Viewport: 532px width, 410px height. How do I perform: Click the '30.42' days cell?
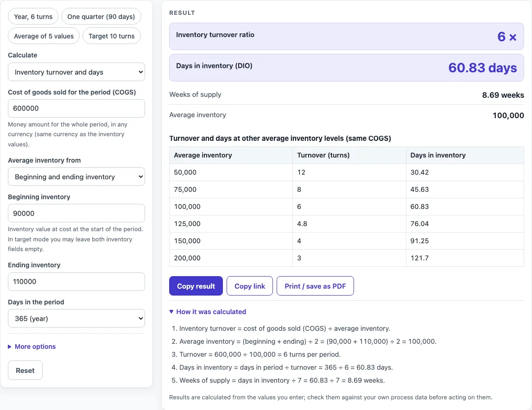[x=465, y=172]
